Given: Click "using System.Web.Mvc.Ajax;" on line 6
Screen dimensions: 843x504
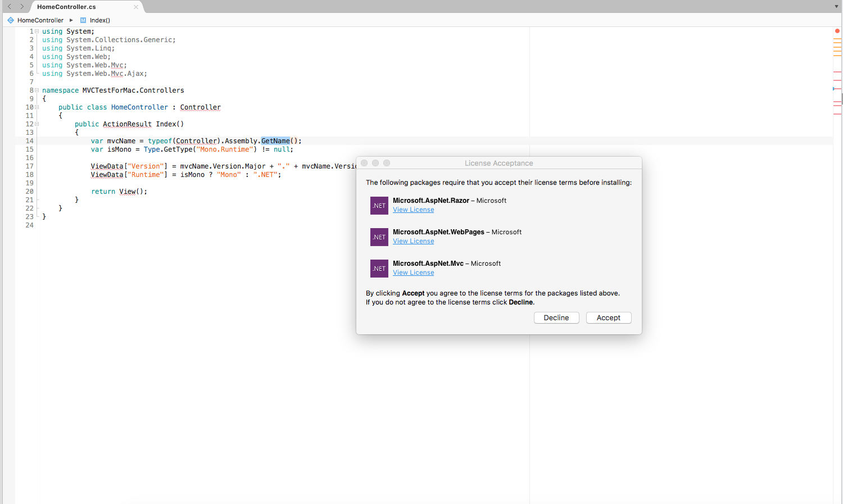Looking at the screenshot, I should tap(94, 74).
